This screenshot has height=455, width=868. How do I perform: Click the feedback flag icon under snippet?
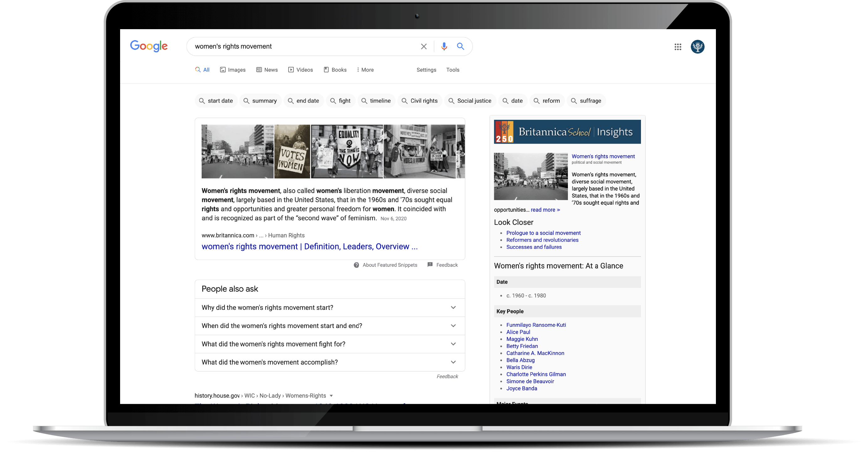430,265
